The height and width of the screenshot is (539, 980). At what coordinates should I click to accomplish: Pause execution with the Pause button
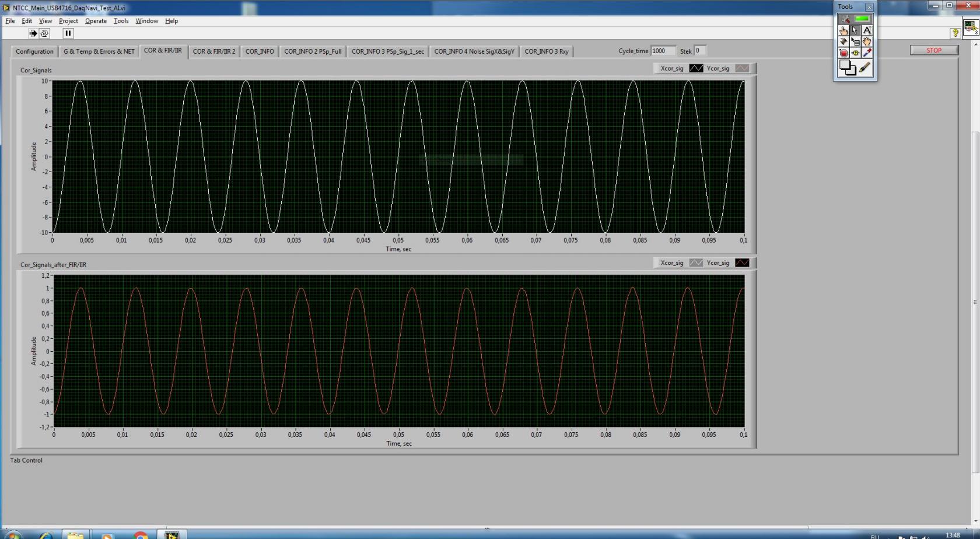tap(68, 33)
